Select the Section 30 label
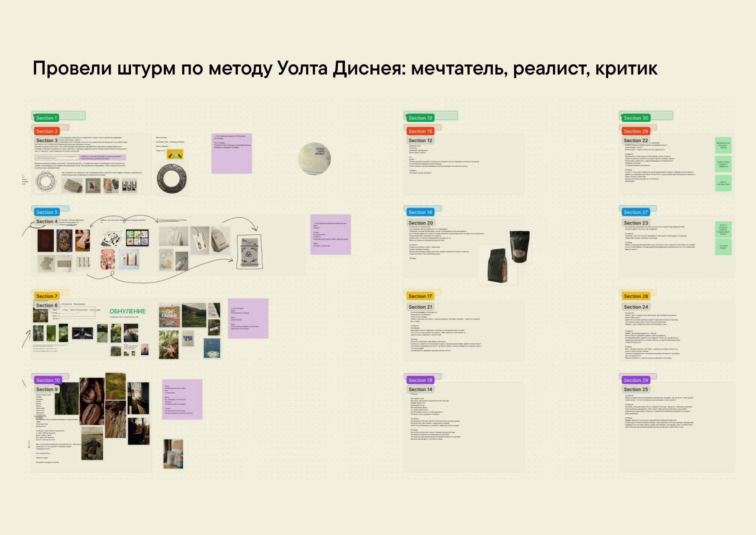 [636, 118]
